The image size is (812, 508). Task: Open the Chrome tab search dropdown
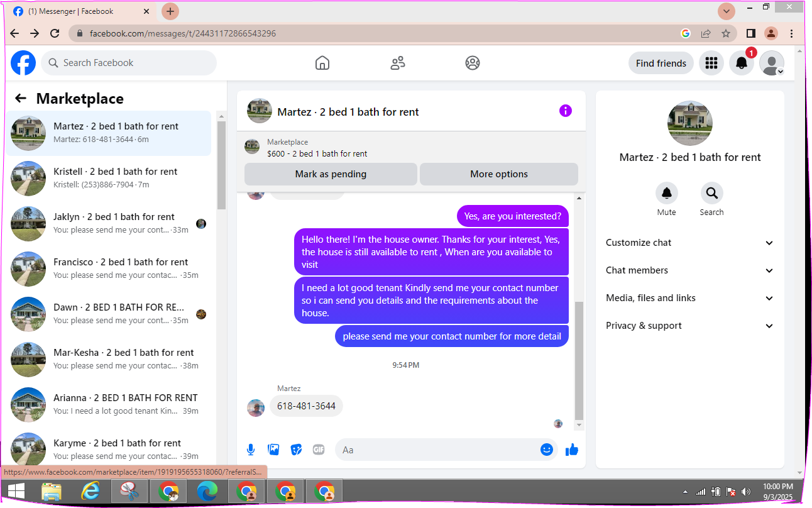point(727,11)
